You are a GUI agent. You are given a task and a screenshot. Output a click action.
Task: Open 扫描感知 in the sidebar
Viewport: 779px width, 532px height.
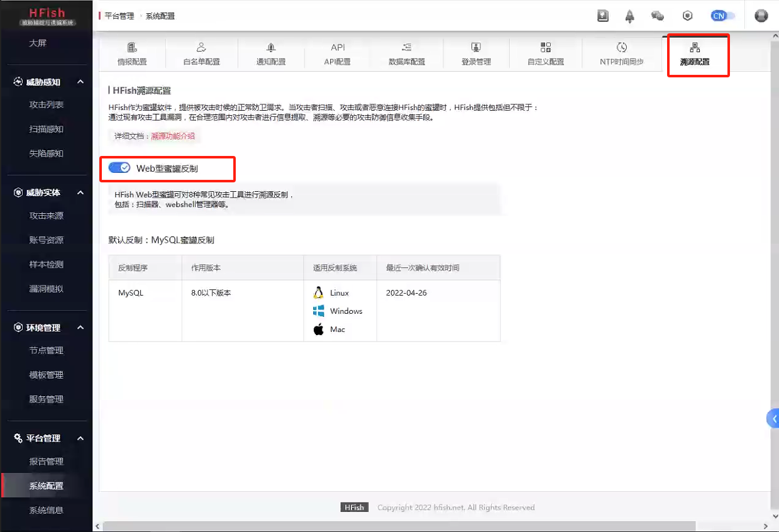click(47, 130)
